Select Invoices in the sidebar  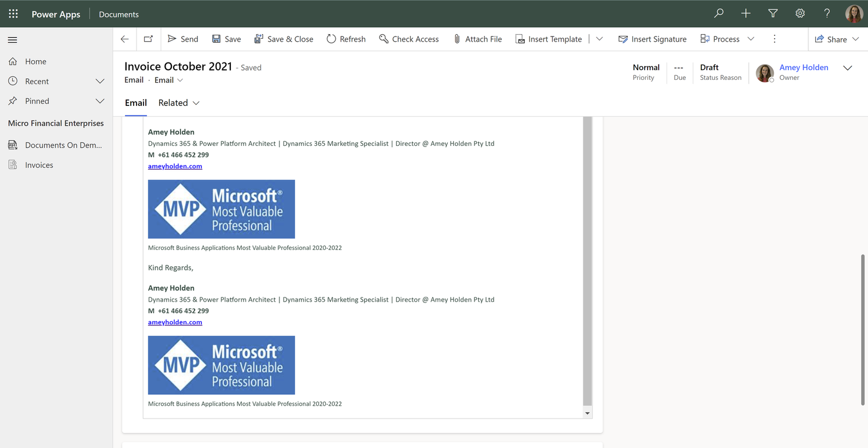pos(38,164)
